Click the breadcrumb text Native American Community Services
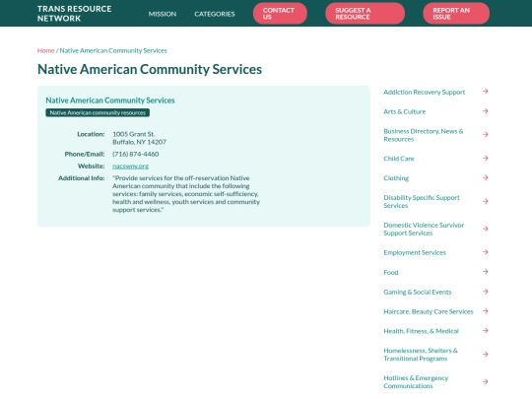Viewport: 532px width, 399px height. pos(113,50)
